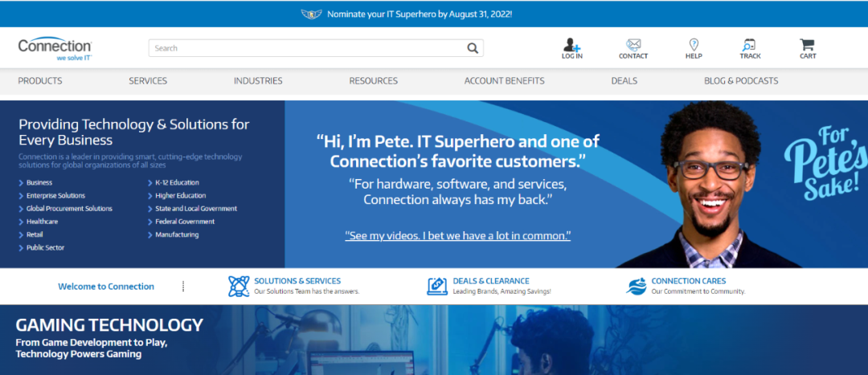Screen dimensions: 868x375
Task: Open the Industries dropdown menu
Action: (258, 81)
